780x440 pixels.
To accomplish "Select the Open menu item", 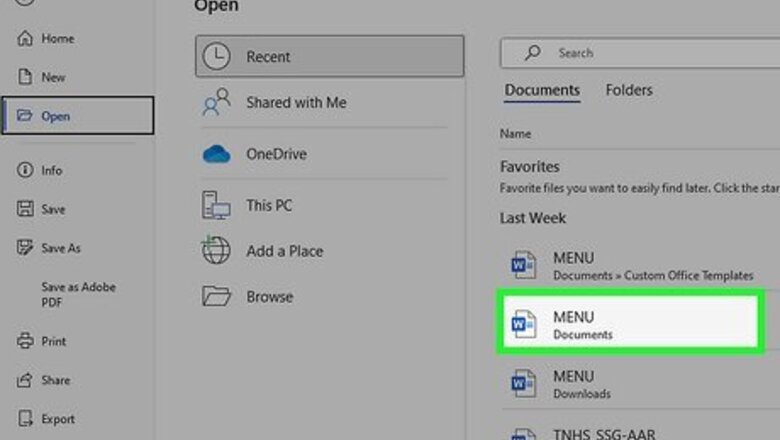I will [x=77, y=116].
